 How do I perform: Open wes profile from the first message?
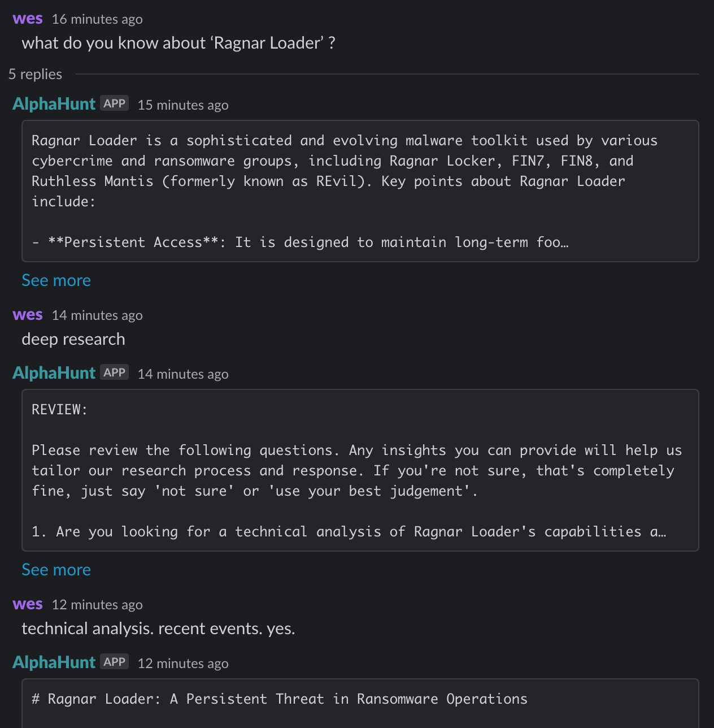pos(28,19)
